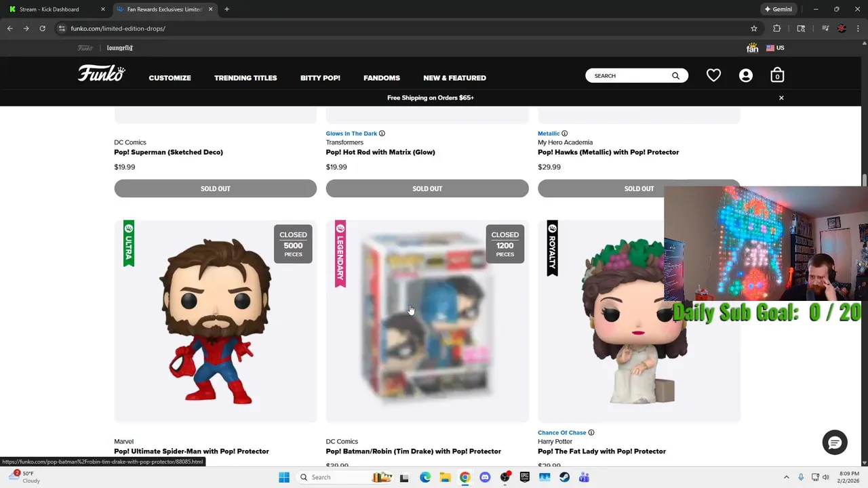Close the Kick Dashboard tab
Image resolution: width=868 pixels, height=488 pixels.
(x=103, y=9)
